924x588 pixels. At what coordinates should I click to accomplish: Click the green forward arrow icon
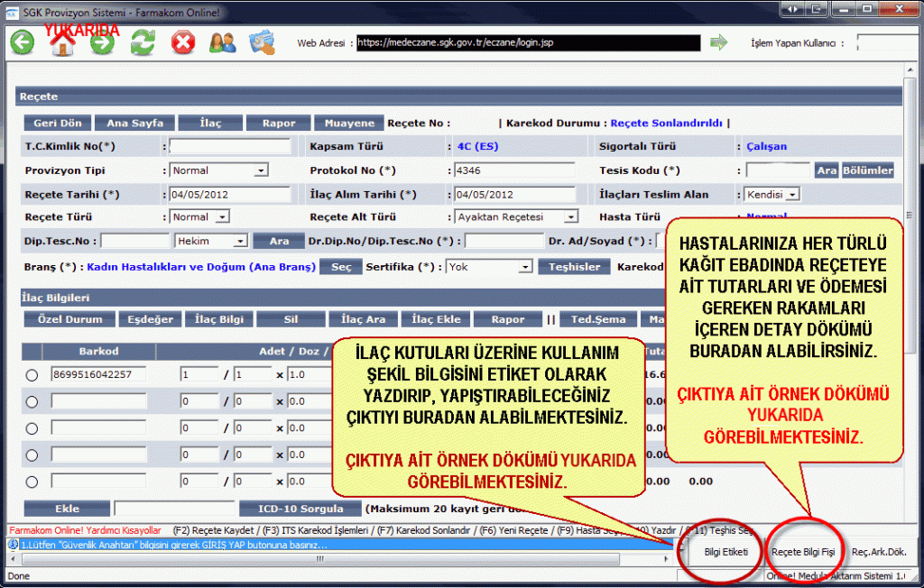pyautogui.click(x=103, y=42)
